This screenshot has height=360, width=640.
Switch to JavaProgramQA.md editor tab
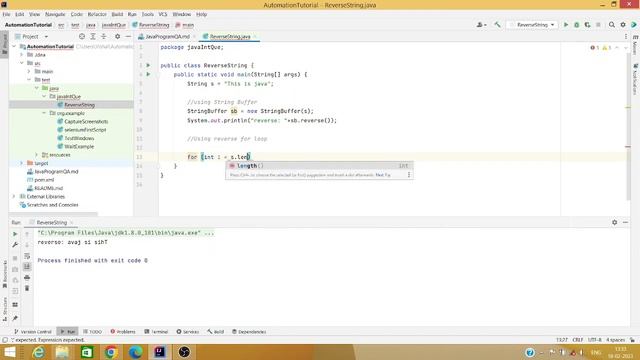tap(167, 36)
